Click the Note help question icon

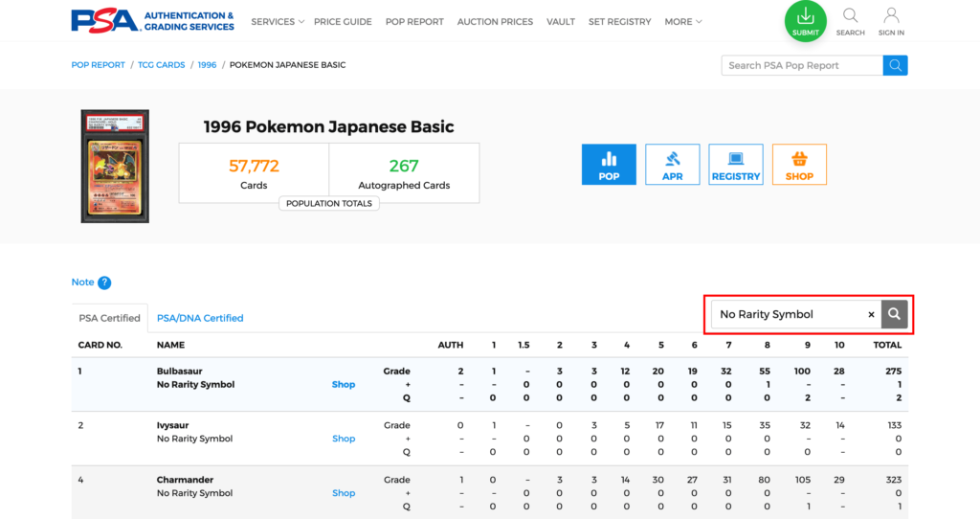[x=104, y=282]
